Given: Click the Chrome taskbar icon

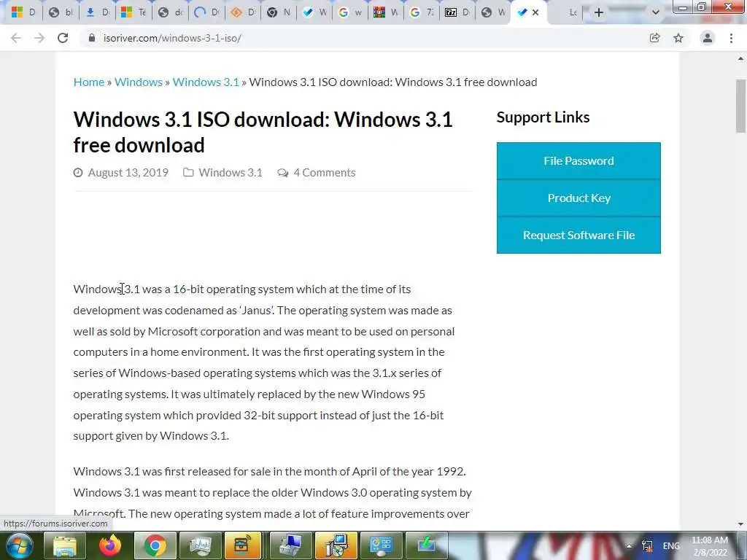Looking at the screenshot, I should coord(155,545).
